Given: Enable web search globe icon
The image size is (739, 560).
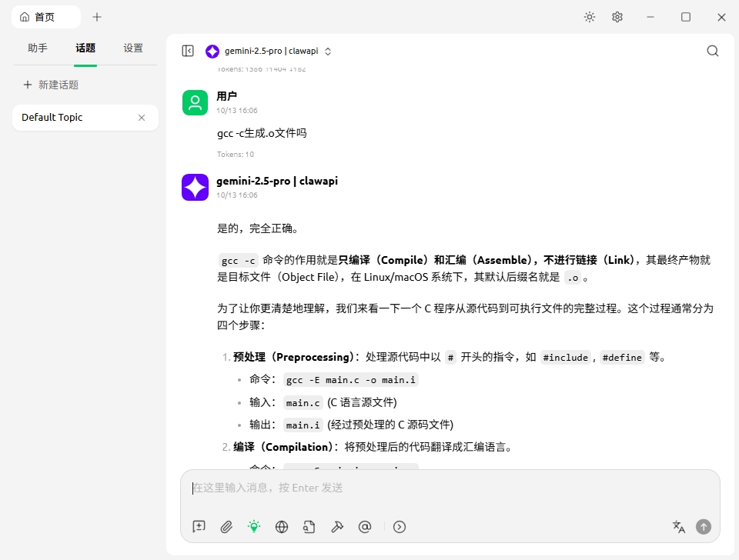Looking at the screenshot, I should [x=282, y=527].
